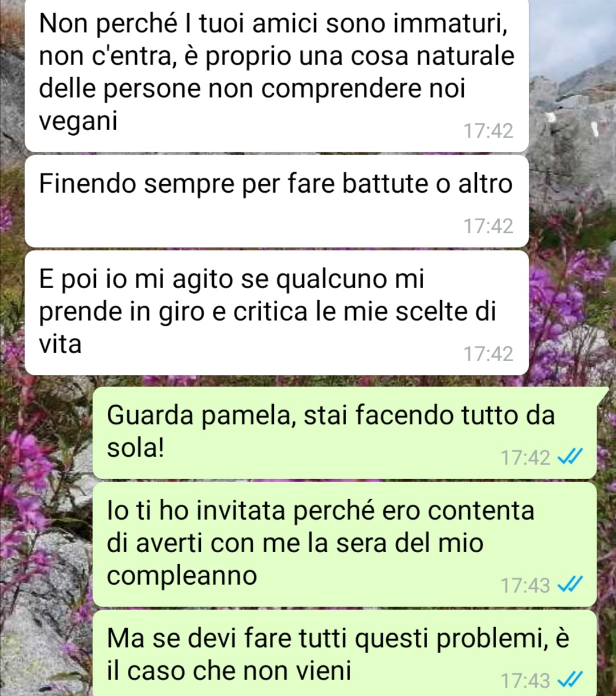616x696 pixels.
Task: Tap the 17:42 timestamp beside 'vita'
Action: tap(488, 354)
